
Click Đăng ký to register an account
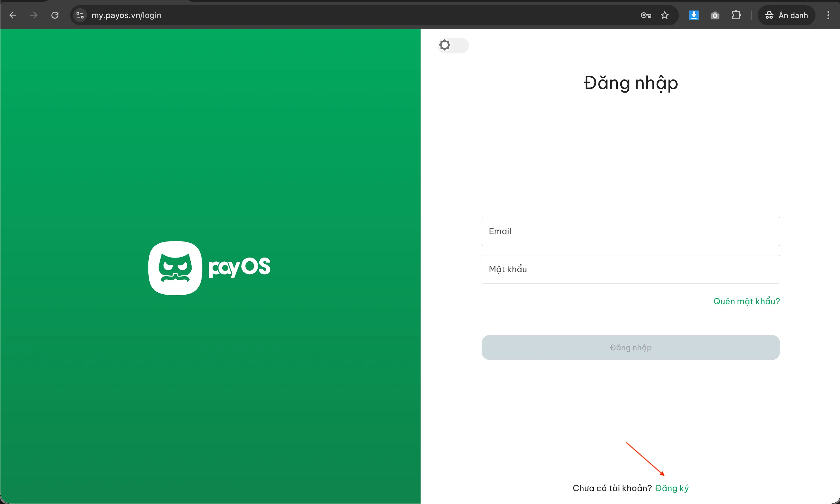pos(672,488)
